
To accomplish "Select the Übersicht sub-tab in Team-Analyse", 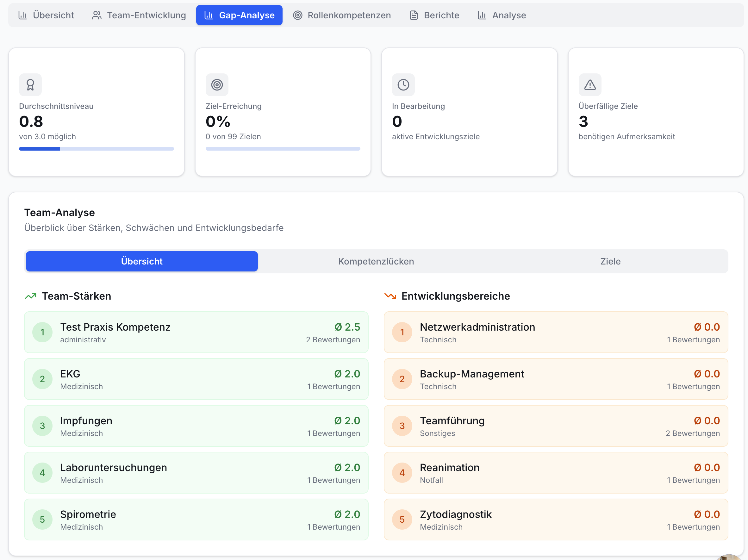I will click(142, 261).
